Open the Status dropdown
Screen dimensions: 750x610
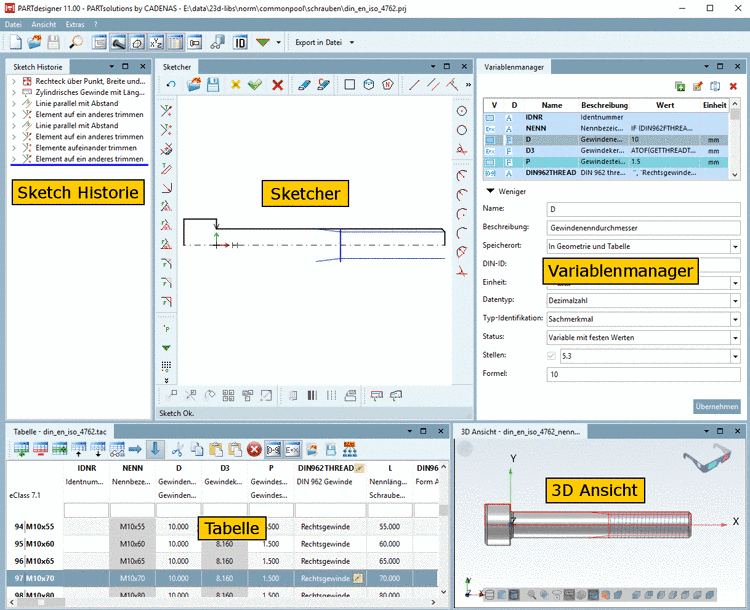click(735, 337)
